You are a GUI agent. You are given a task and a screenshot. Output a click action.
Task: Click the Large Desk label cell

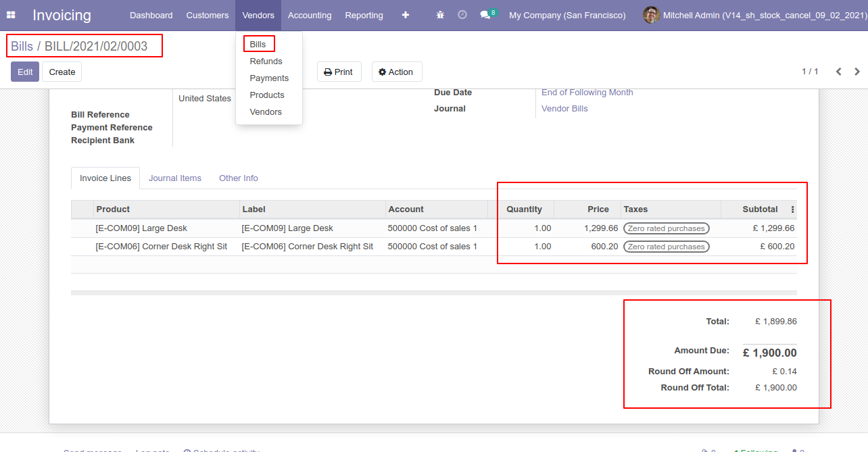tap(312, 228)
